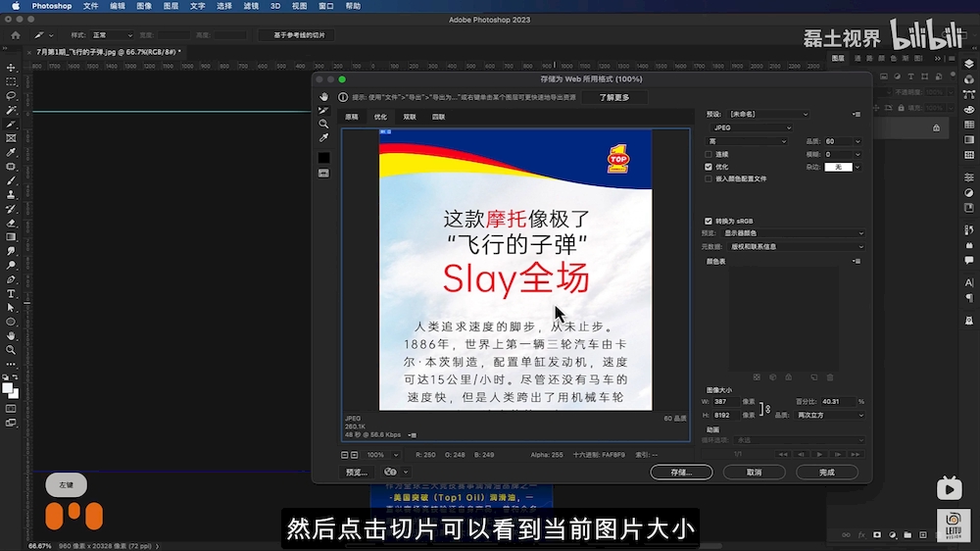
Task: Enable the 连续 (Progressive) checkbox
Action: pyautogui.click(x=709, y=155)
